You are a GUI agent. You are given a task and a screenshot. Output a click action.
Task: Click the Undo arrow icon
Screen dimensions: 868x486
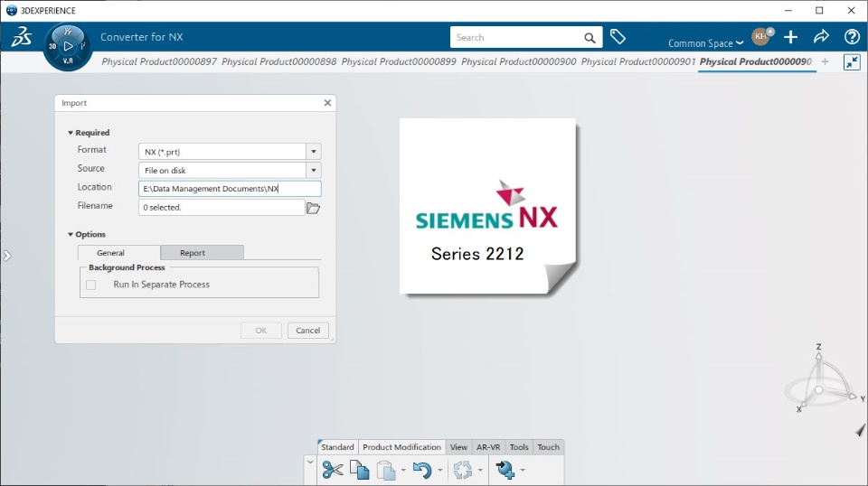click(x=422, y=470)
